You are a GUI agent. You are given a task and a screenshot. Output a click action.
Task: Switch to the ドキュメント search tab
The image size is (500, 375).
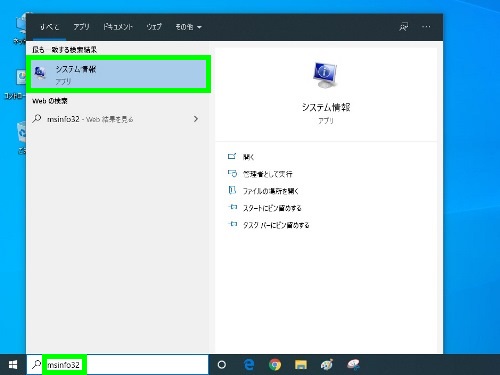pyautogui.click(x=118, y=27)
